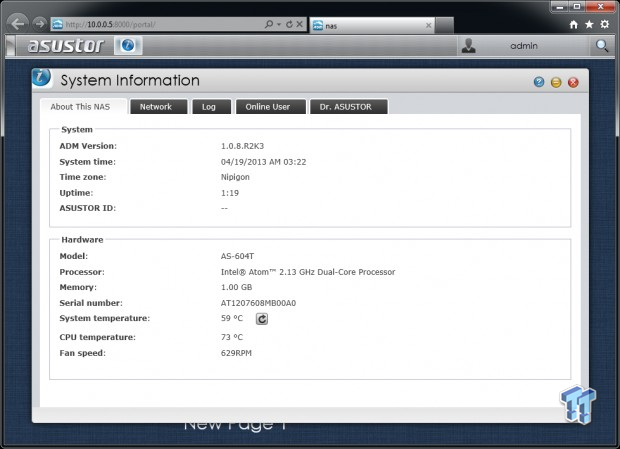Switch to the Network tab
620x449 pixels.
(x=159, y=107)
